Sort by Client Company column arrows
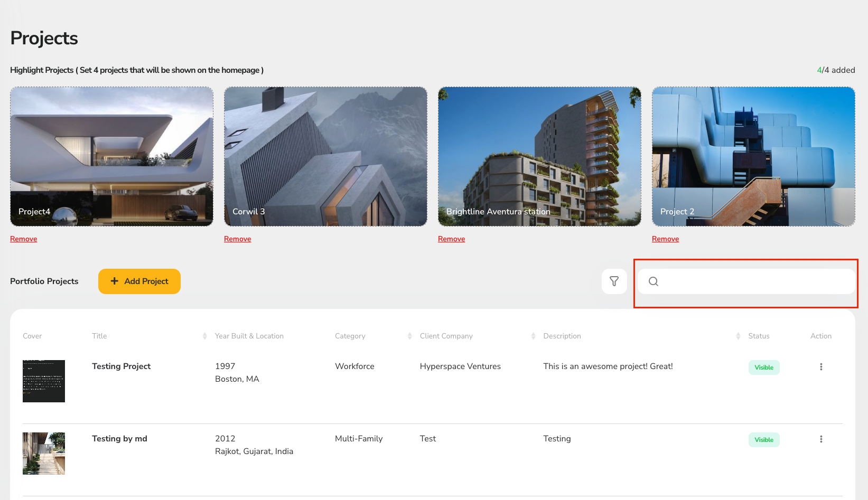868x500 pixels. 533,336
